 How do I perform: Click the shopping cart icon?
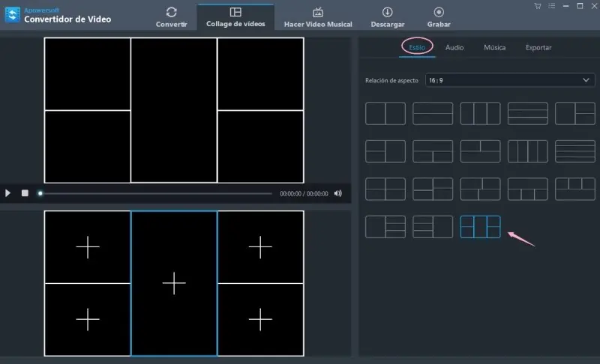click(x=538, y=6)
